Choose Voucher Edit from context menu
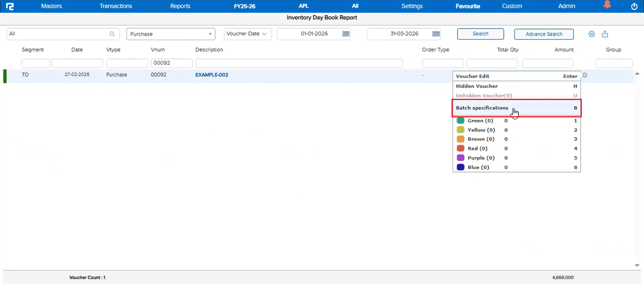644x284 pixels. [516, 76]
